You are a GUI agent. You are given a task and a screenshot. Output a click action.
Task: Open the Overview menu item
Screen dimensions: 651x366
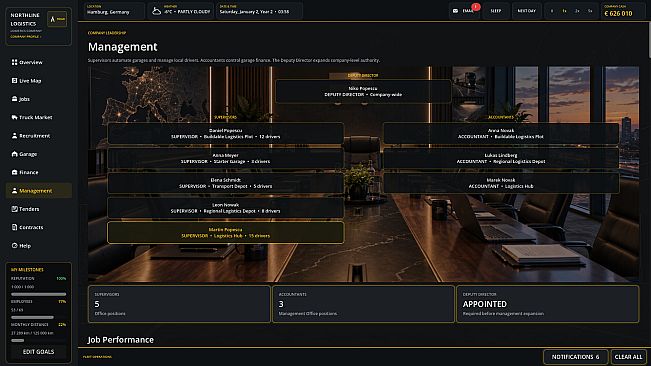pos(39,62)
